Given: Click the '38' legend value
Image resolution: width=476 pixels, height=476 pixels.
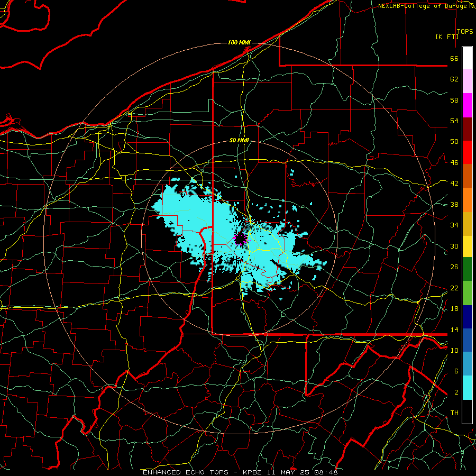Looking at the screenshot, I should [x=454, y=204].
